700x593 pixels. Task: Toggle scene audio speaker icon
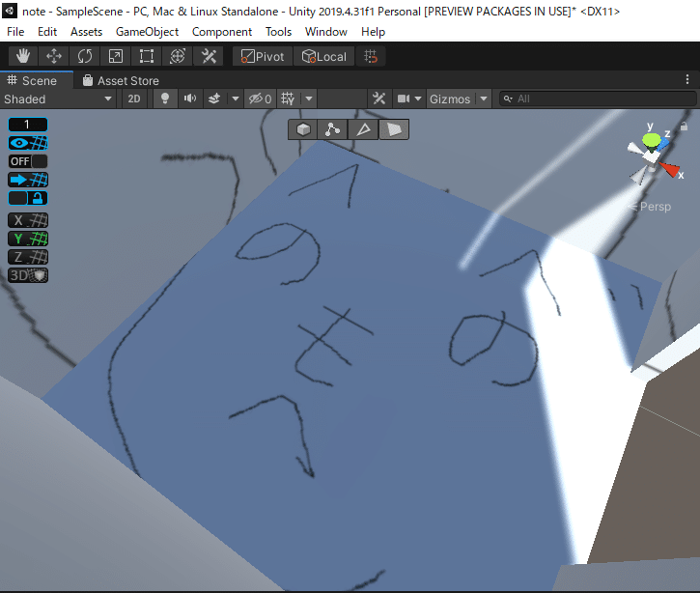click(190, 99)
